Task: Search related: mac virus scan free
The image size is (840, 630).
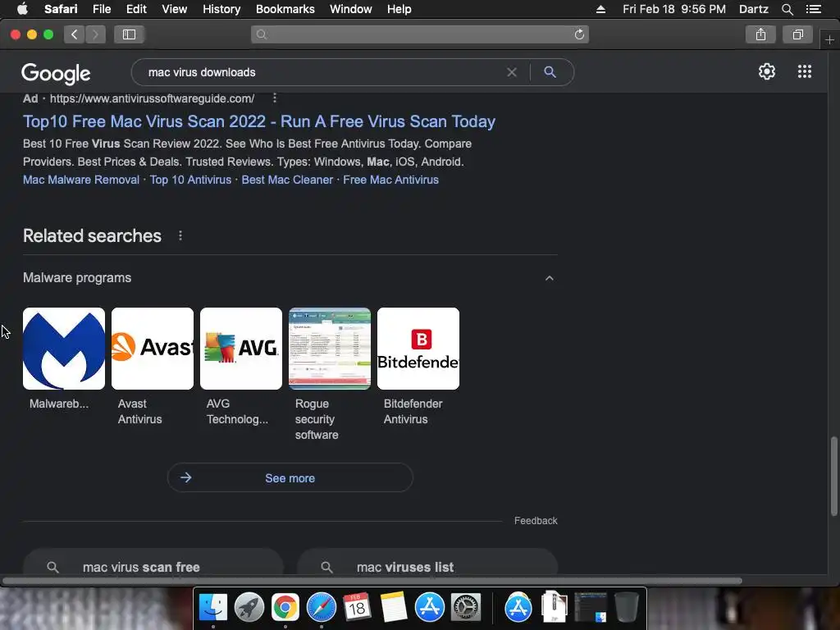Action: pos(153,563)
